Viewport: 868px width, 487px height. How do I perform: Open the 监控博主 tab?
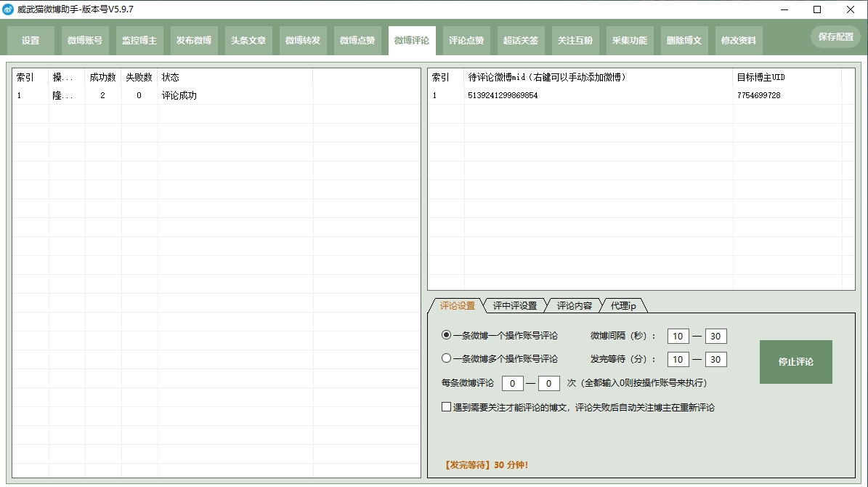[139, 41]
